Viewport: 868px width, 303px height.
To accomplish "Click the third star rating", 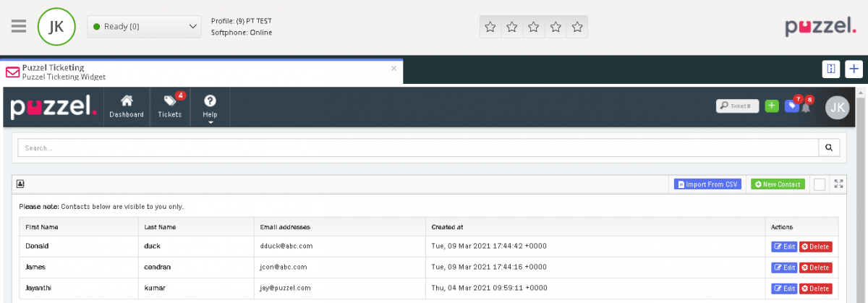I will (x=534, y=27).
